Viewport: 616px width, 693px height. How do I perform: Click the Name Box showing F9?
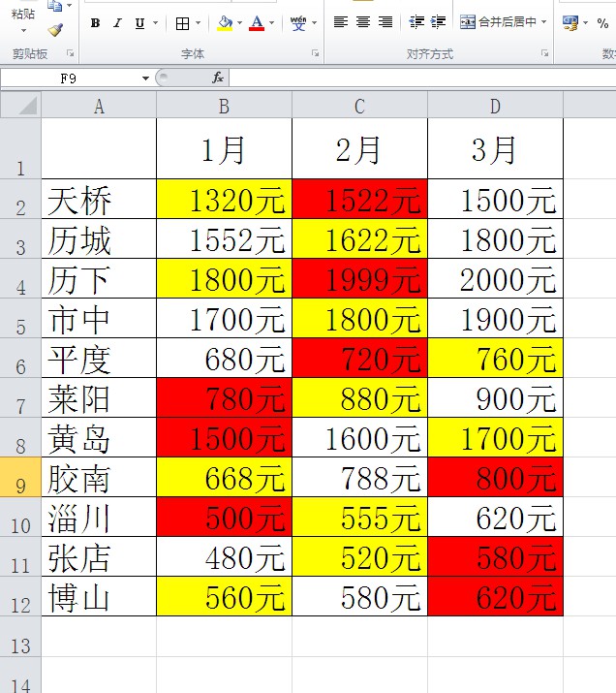pyautogui.click(x=69, y=79)
